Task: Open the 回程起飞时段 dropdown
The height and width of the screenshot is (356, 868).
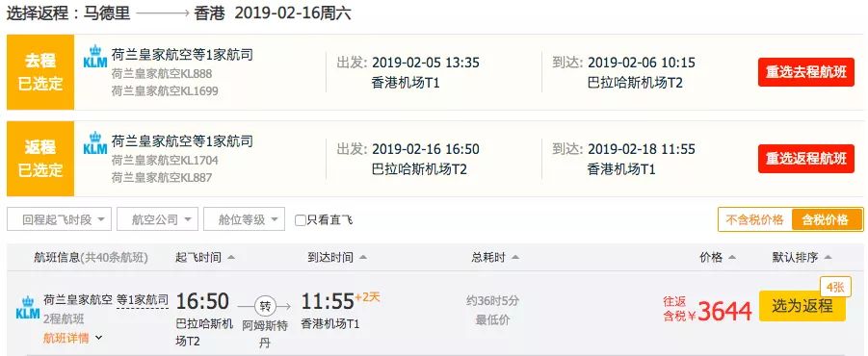Action: pos(59,219)
